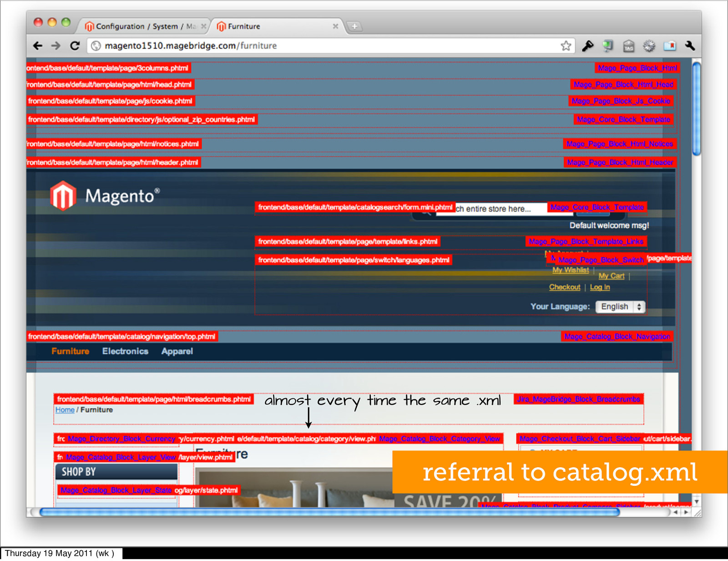Viewport: 728px width, 561px height.
Task: Open the gear extension icon in toolbar
Action: coord(649,46)
